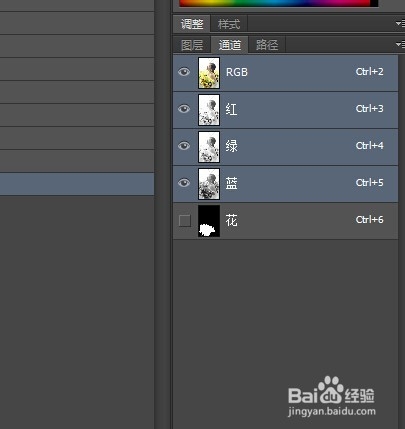Click the Ctrl+5 shortcut label
The width and height of the screenshot is (405, 429).
coord(369,183)
